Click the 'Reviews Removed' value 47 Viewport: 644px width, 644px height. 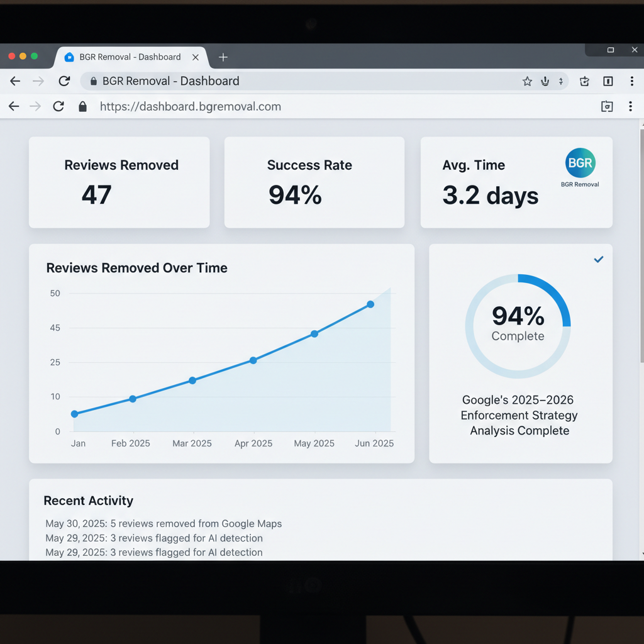click(x=96, y=195)
